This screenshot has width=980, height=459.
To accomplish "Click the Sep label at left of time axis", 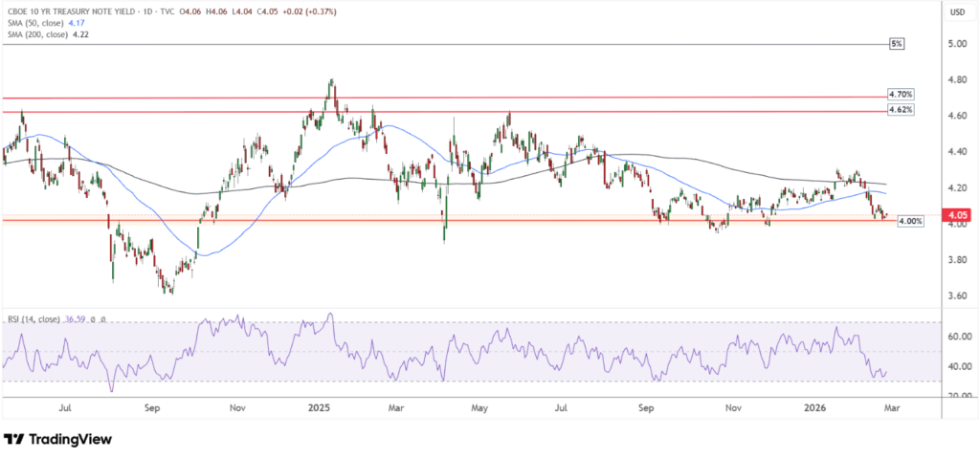I will pyautogui.click(x=153, y=407).
